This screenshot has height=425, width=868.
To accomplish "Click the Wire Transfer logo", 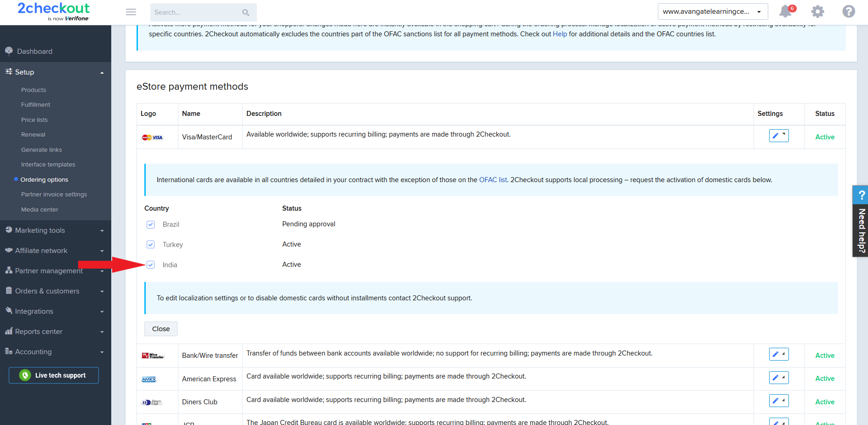I will click(153, 356).
